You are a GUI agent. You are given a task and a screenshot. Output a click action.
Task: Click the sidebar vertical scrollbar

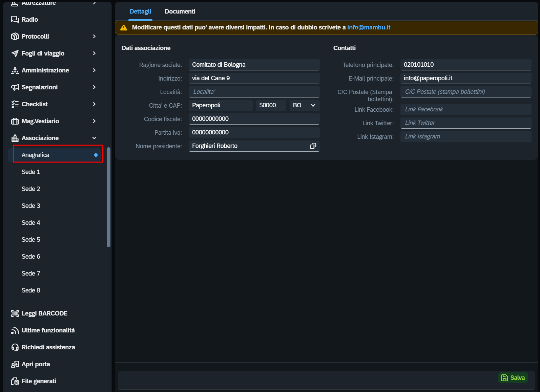tap(109, 197)
